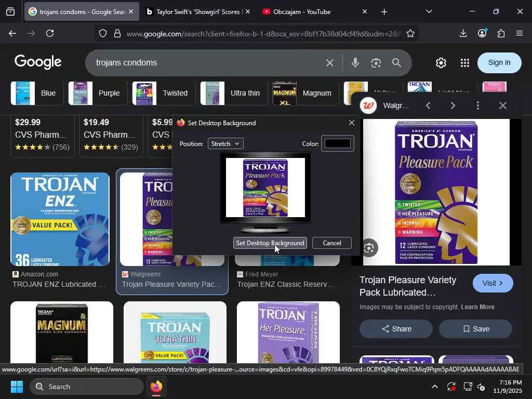
Task: Close the Set Desktop Background dialog
Action: click(x=352, y=123)
